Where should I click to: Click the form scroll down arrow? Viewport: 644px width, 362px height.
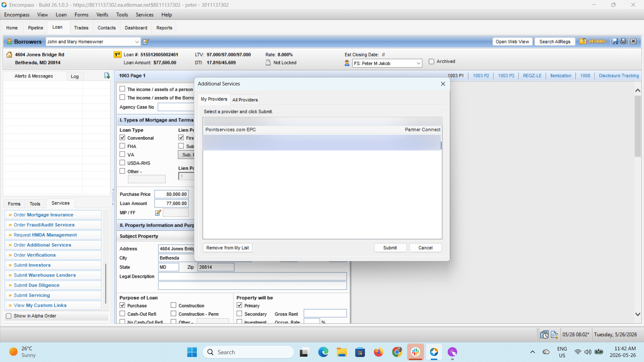638,314
